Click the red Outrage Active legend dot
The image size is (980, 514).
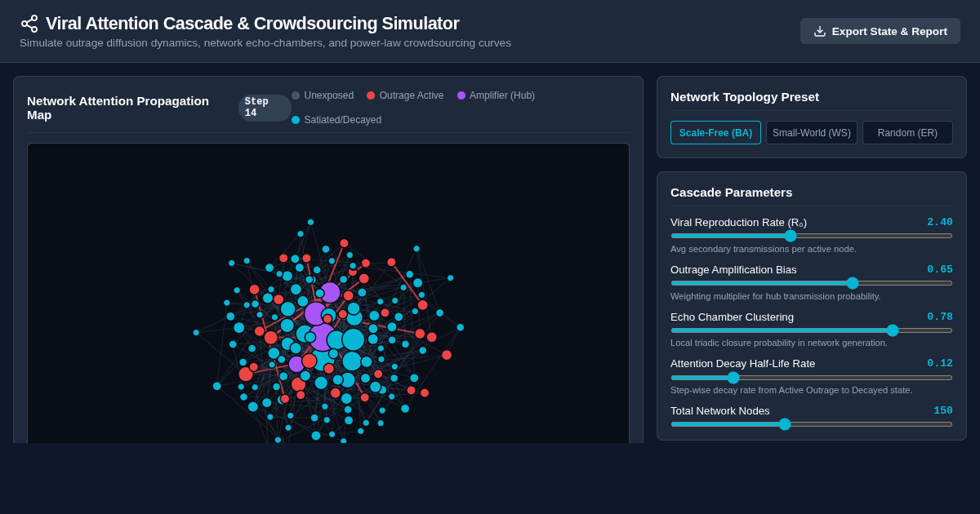click(371, 95)
